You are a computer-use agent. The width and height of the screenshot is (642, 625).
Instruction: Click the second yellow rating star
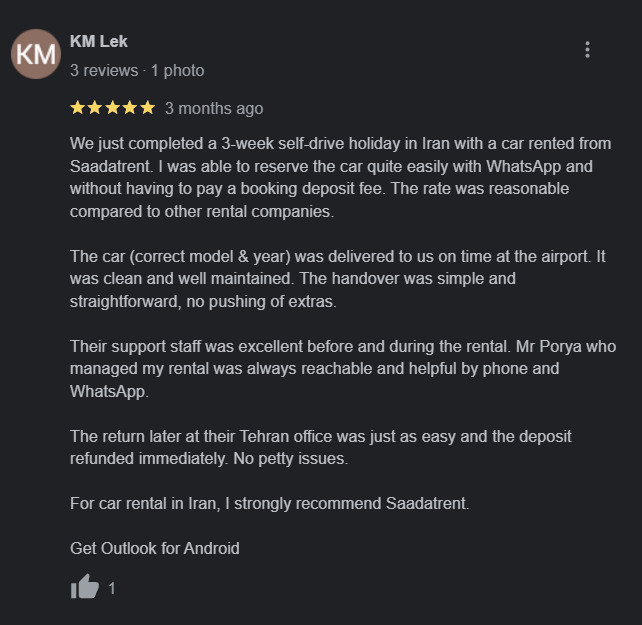tap(95, 108)
